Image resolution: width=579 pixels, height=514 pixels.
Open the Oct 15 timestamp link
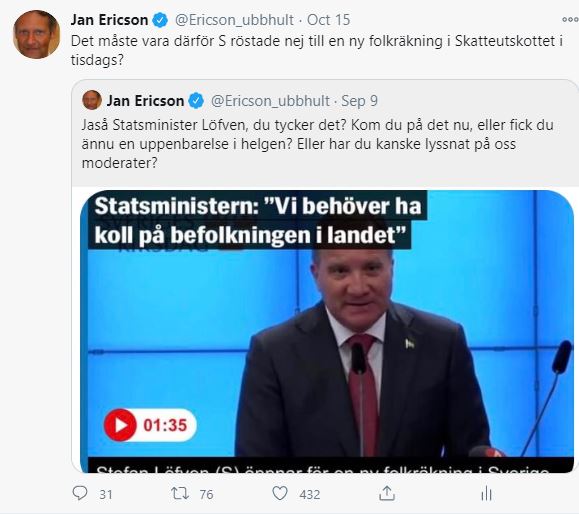(x=329, y=20)
